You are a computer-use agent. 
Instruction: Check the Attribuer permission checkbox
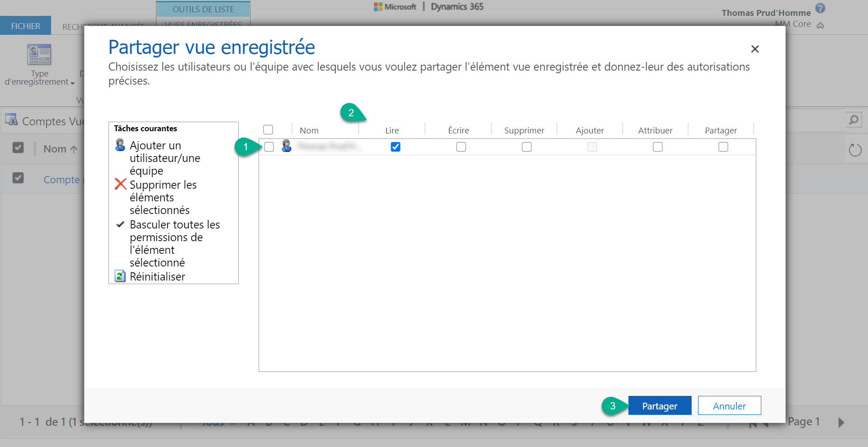(x=657, y=147)
